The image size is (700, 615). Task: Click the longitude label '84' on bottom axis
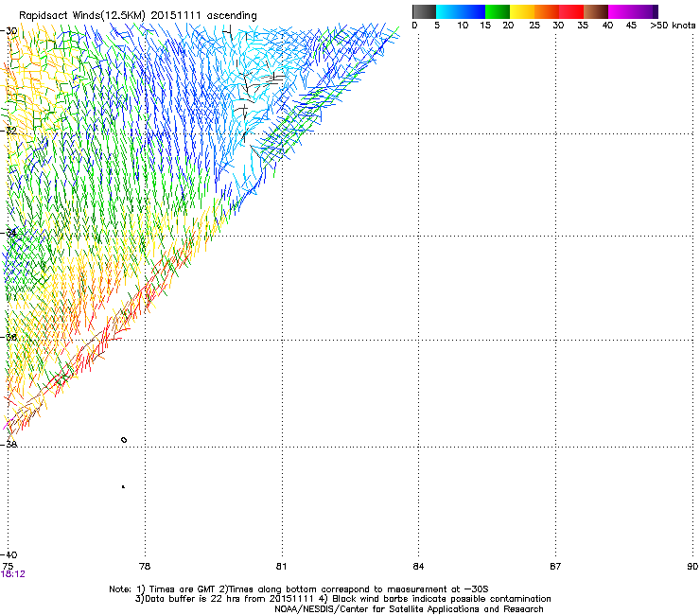pyautogui.click(x=418, y=567)
